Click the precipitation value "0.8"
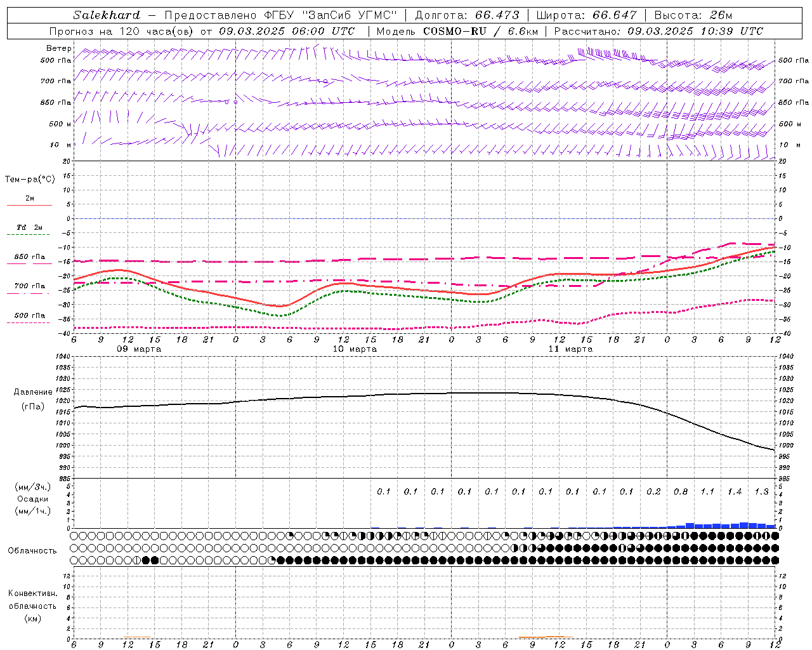 [x=681, y=491]
